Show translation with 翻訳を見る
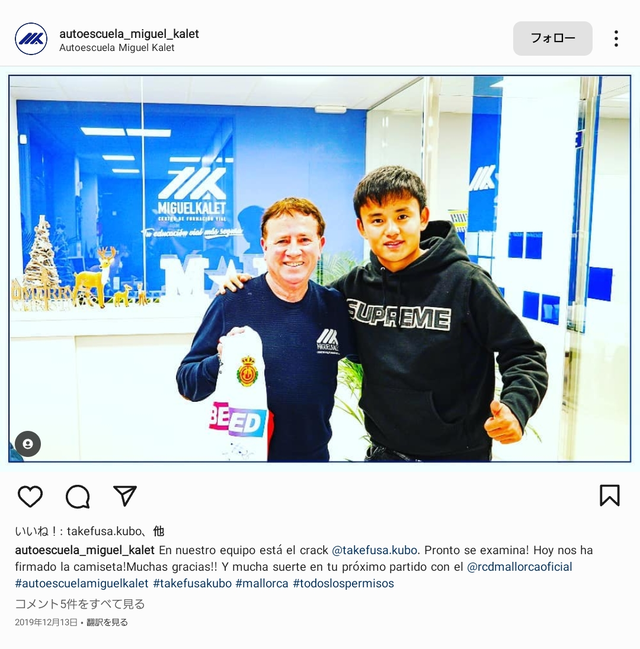This screenshot has height=649, width=640. (x=107, y=622)
